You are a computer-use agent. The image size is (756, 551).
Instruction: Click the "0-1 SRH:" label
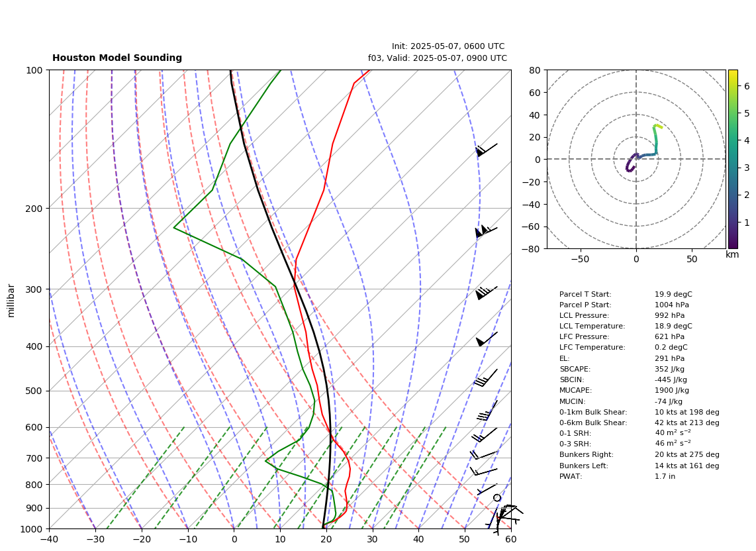point(575,433)
